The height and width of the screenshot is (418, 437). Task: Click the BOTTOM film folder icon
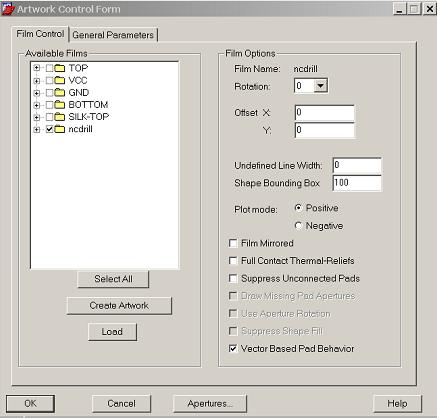point(60,105)
